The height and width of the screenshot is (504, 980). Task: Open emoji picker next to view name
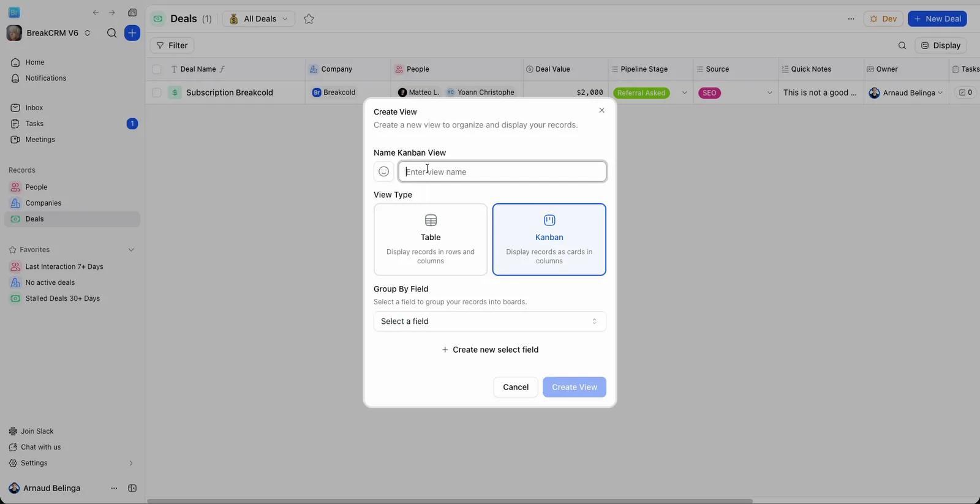[383, 171]
